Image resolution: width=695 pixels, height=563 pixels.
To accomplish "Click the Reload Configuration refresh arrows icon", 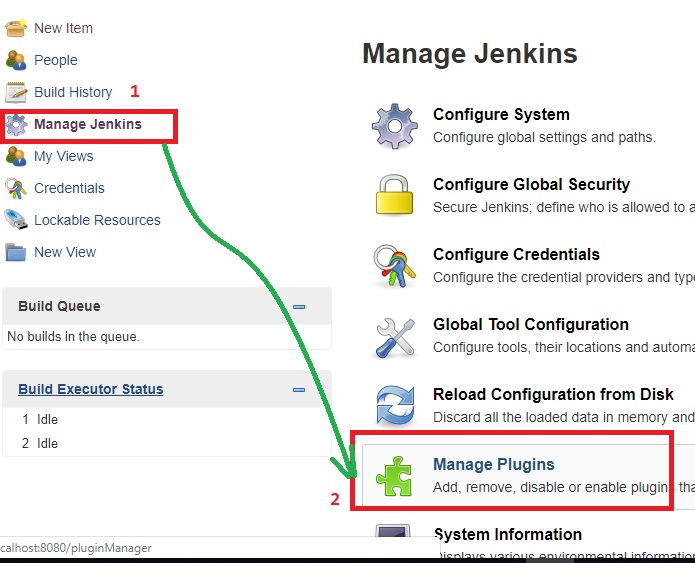I will 395,406.
